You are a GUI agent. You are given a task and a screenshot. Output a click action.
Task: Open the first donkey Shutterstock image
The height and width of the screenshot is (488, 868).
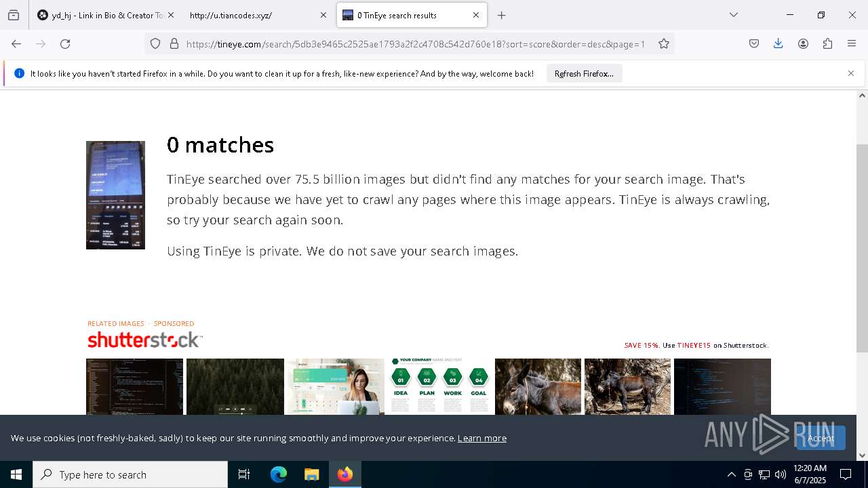point(538,386)
